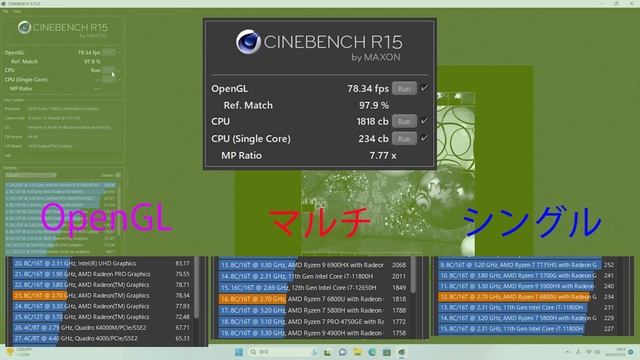Toggle the Details checkbox in the Ranking section

tap(118, 175)
